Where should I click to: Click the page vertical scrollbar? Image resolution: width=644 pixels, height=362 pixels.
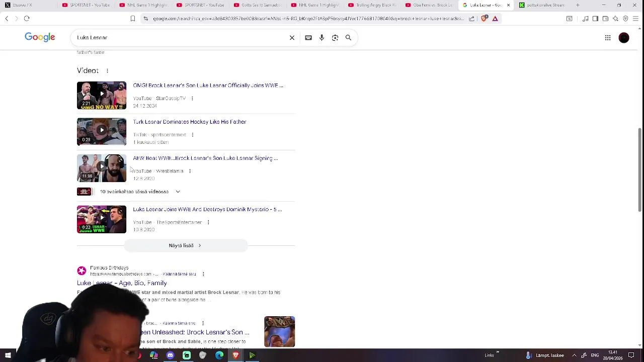click(x=640, y=170)
